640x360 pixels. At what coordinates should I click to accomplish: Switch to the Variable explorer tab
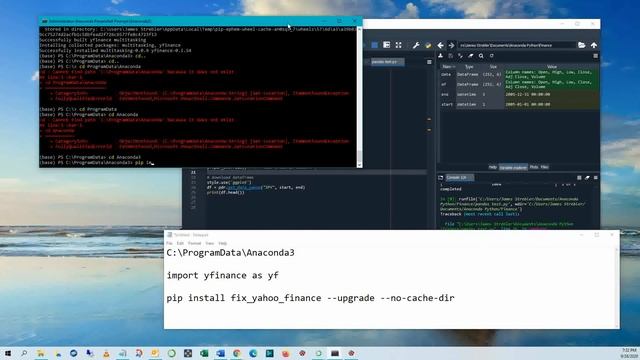(513, 167)
